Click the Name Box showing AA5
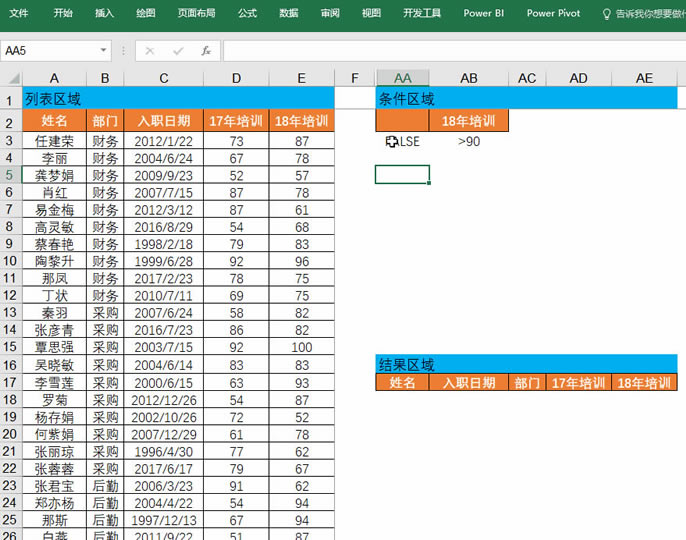The height and width of the screenshot is (540, 686). click(x=50, y=51)
